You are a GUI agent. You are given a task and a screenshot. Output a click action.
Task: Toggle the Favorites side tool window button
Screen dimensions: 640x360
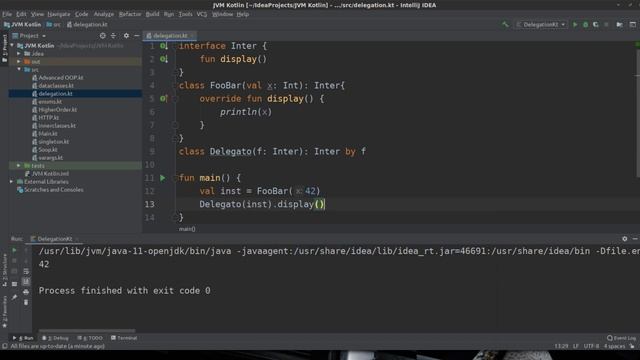pyautogui.click(x=4, y=312)
